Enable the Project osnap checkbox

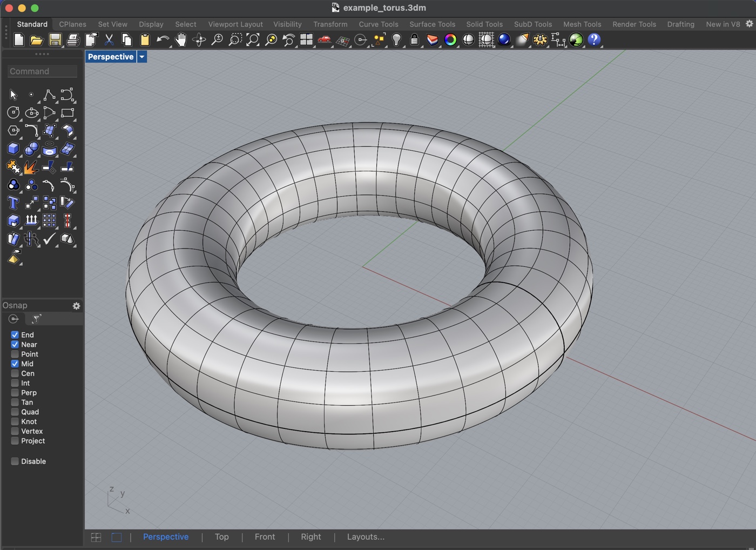15,441
